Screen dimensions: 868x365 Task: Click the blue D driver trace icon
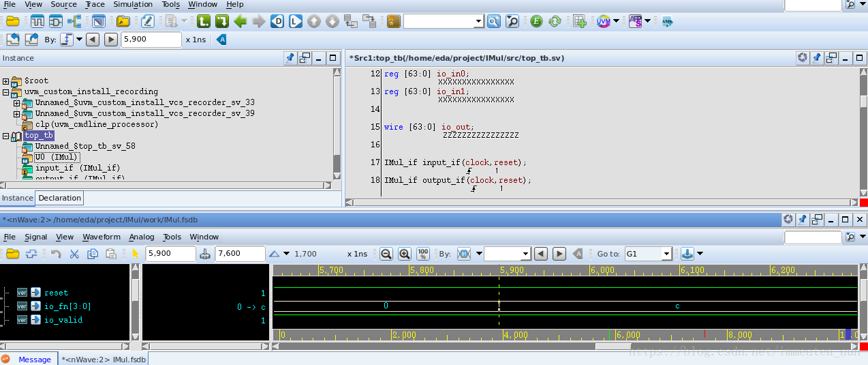(x=277, y=21)
